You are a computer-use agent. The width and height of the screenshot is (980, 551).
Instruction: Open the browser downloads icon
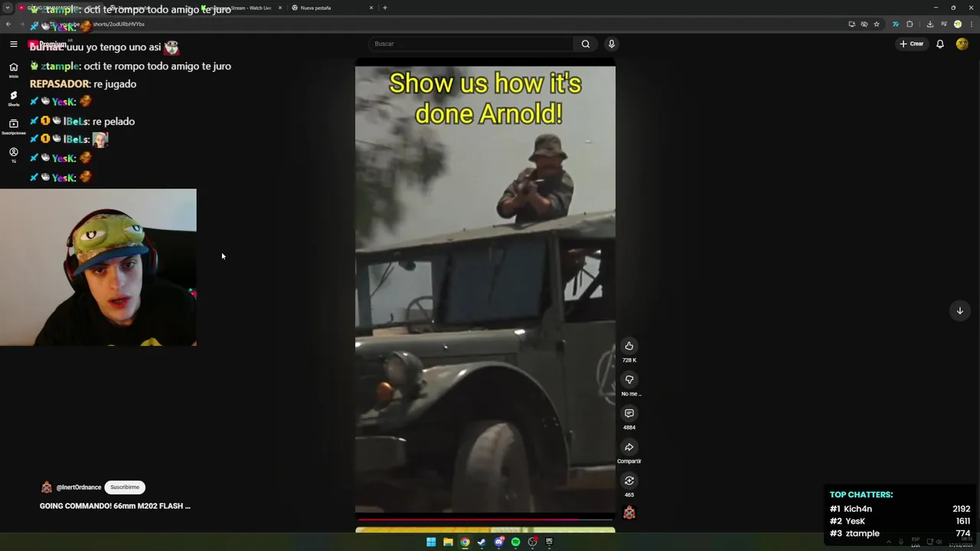tap(929, 24)
